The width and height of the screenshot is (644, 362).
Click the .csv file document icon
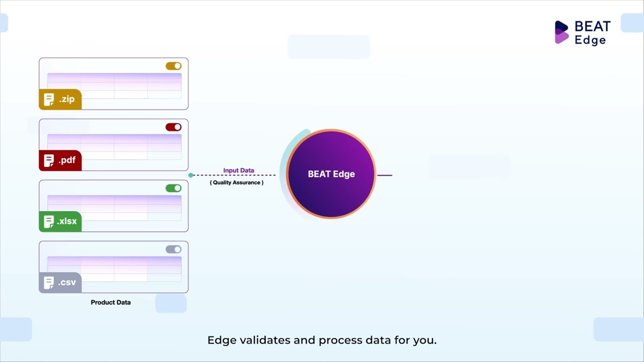pos(49,283)
